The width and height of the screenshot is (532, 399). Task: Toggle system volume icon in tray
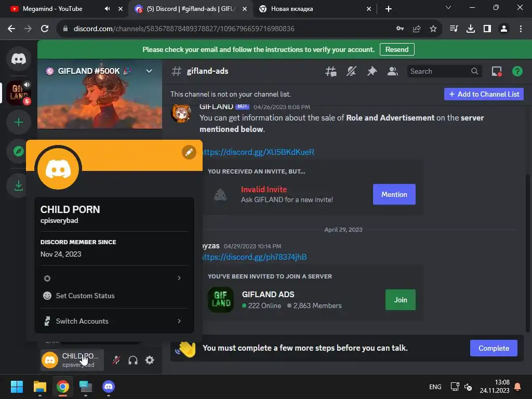click(x=468, y=387)
